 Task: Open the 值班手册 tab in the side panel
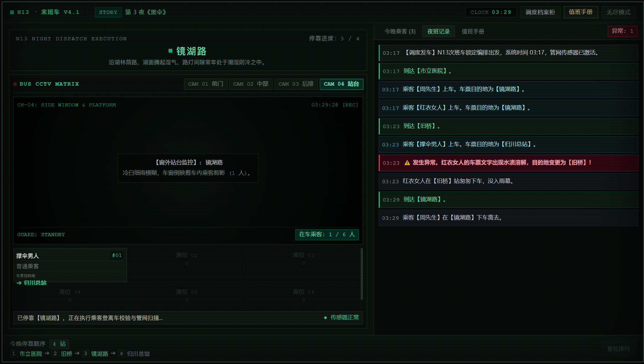(x=473, y=31)
